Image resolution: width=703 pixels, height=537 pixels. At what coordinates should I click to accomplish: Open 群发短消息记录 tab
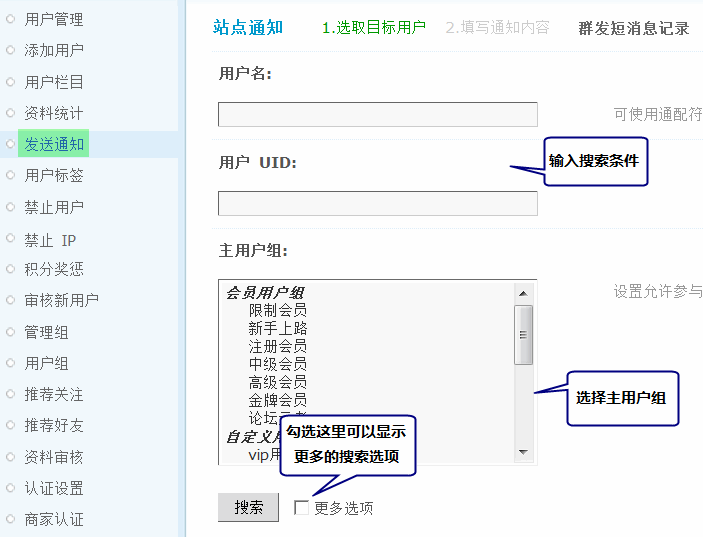tap(634, 28)
